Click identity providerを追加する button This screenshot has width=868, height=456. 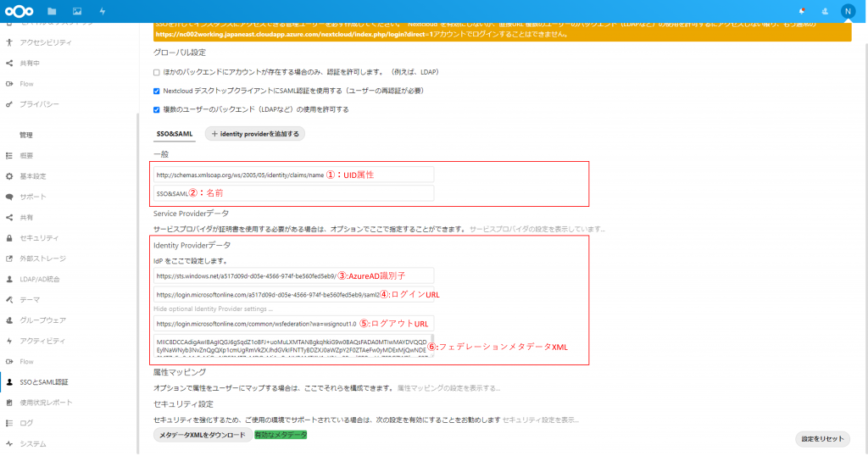coord(255,134)
